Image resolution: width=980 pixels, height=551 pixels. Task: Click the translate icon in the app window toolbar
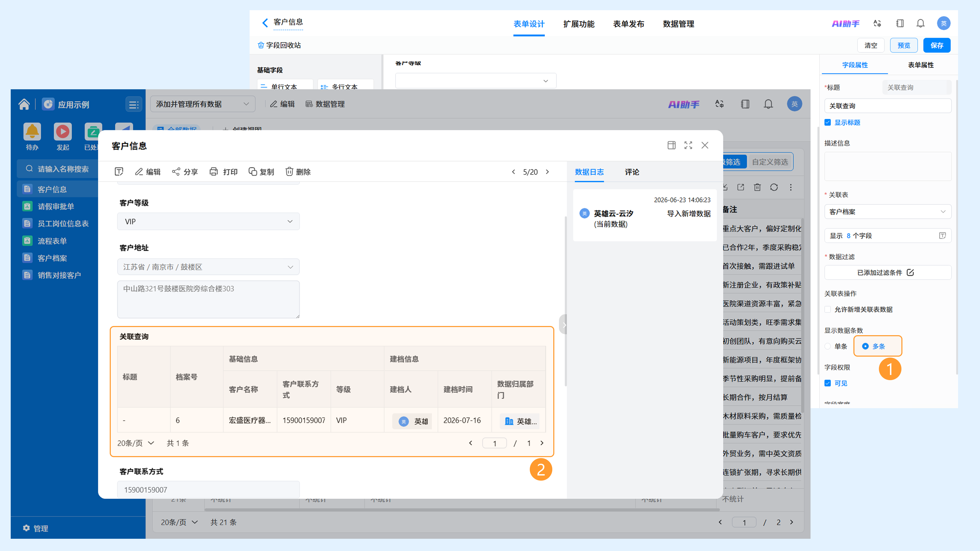click(x=719, y=104)
